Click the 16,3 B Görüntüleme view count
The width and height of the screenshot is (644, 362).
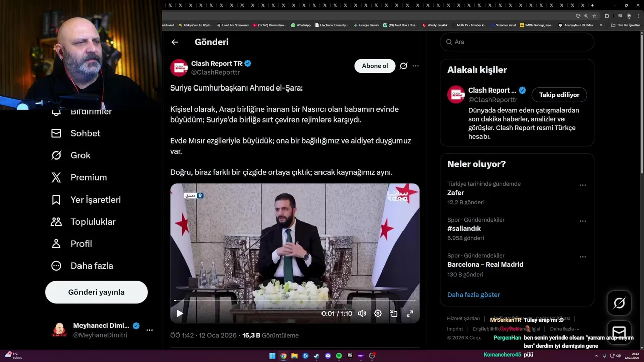(270, 335)
